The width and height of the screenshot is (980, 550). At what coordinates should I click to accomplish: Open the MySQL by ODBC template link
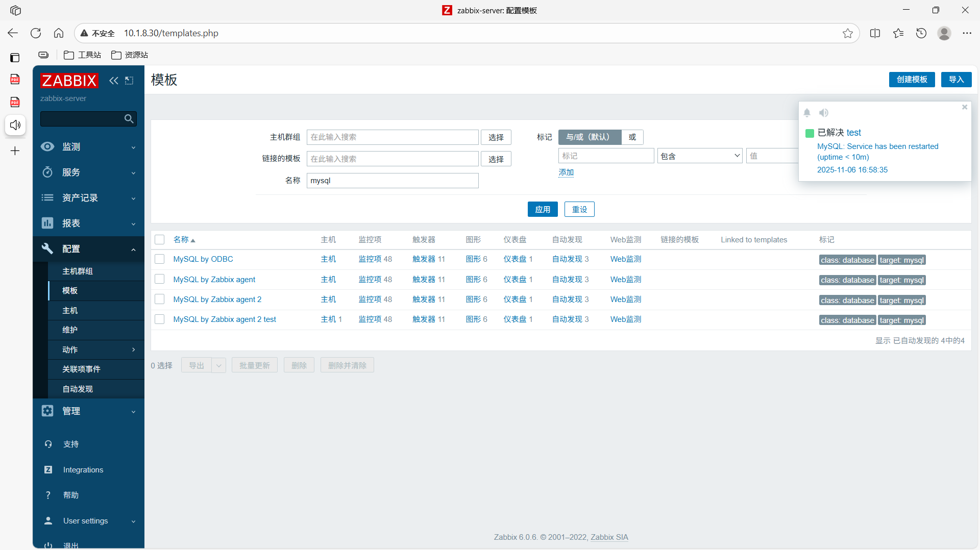203,259
